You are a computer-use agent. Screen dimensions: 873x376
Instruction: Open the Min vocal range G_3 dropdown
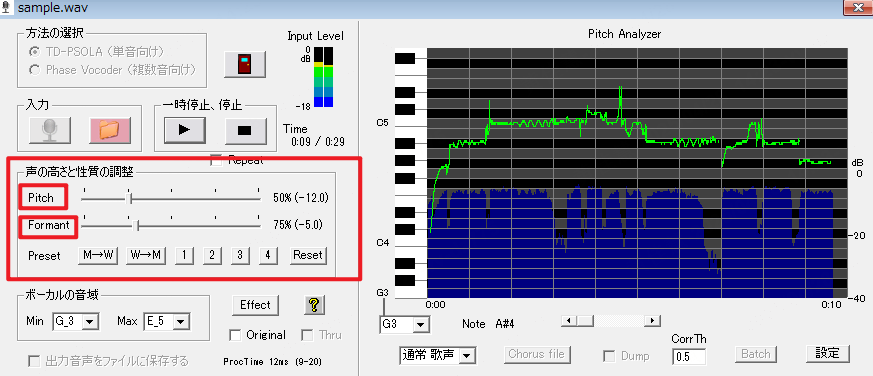tap(75, 321)
